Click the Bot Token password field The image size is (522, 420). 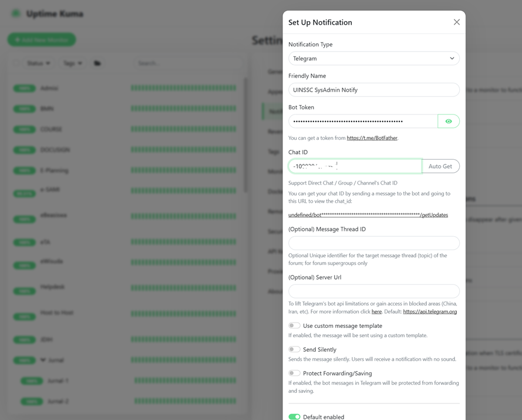point(363,121)
